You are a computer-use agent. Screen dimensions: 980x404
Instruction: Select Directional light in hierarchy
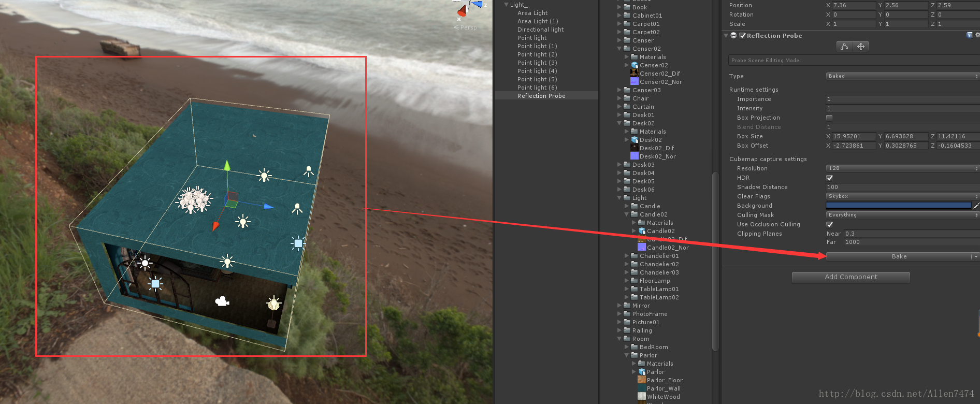click(x=540, y=30)
